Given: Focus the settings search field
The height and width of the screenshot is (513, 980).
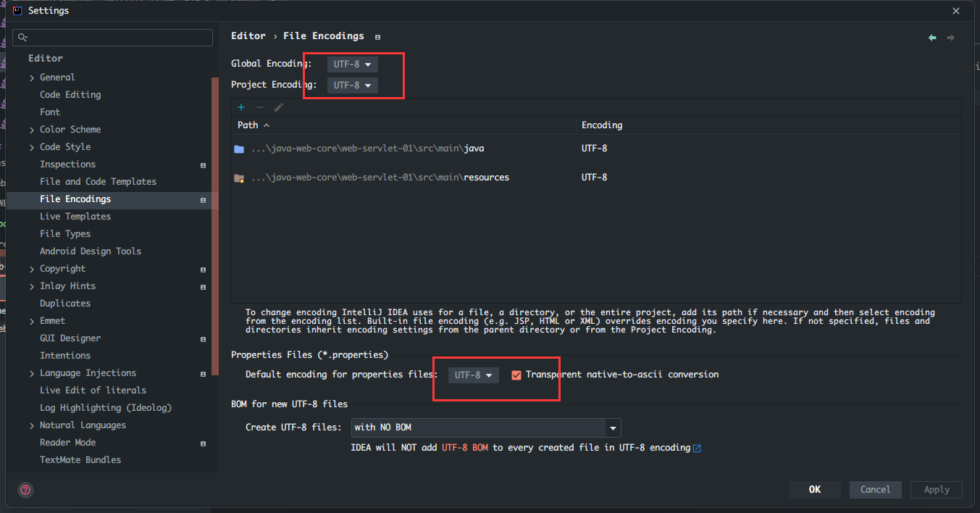Looking at the screenshot, I should pos(113,38).
